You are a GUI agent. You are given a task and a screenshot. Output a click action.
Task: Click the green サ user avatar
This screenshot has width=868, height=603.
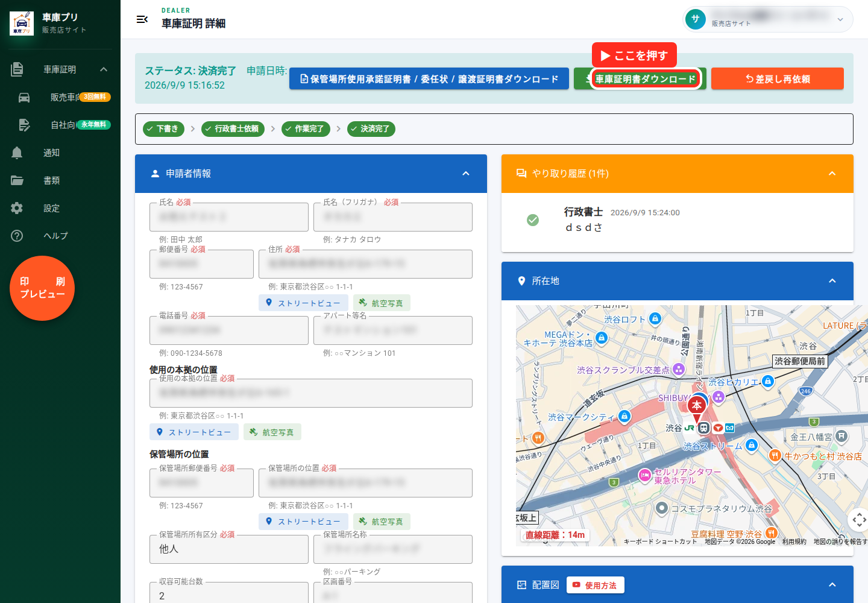click(696, 19)
